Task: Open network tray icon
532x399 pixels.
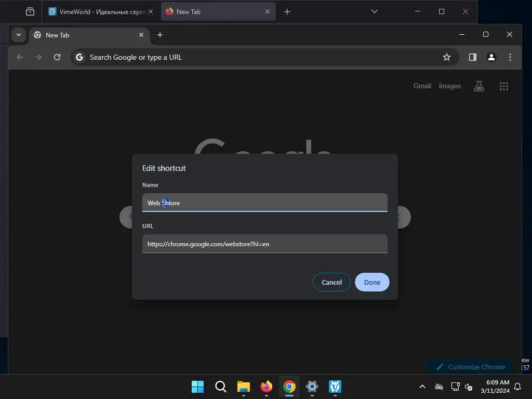Action: pos(455,387)
